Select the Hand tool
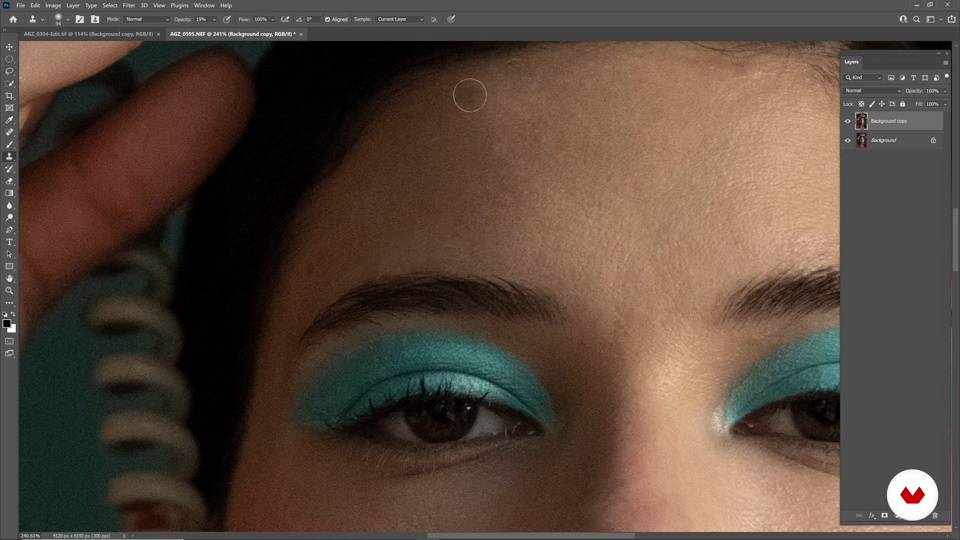 point(9,279)
